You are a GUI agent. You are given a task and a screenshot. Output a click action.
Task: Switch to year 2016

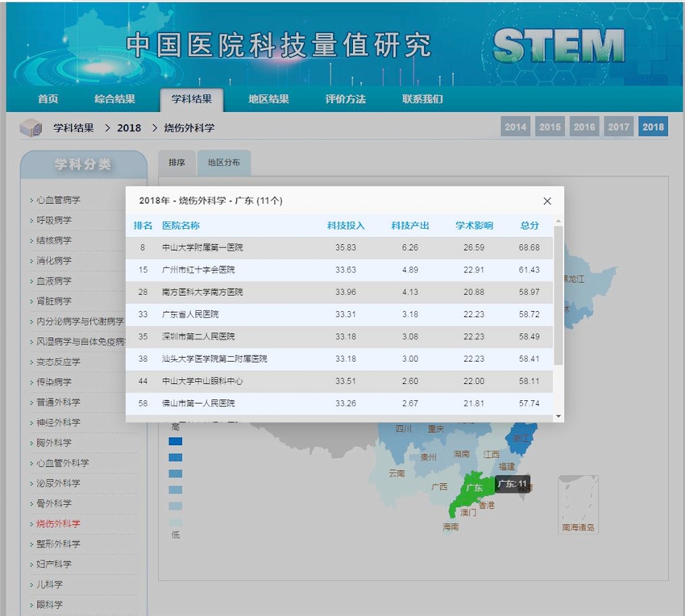pos(584,127)
